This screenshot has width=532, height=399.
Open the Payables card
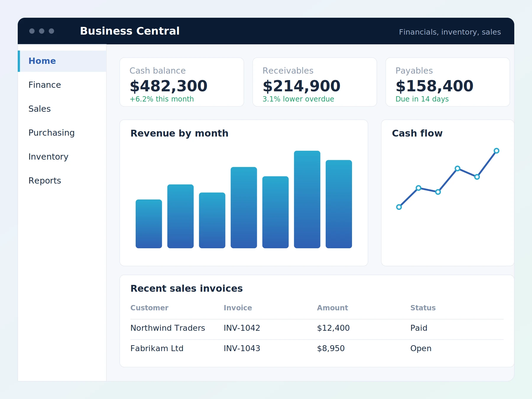click(448, 82)
